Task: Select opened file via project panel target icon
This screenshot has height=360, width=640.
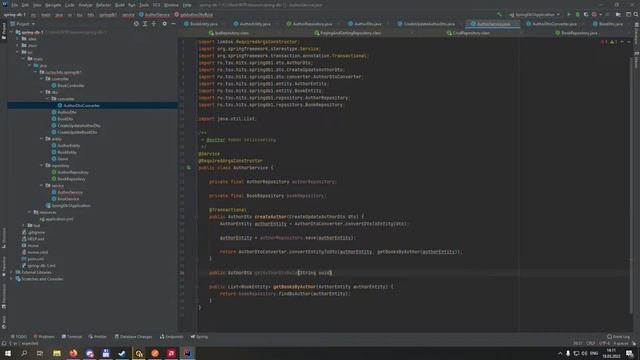Action: [136, 24]
